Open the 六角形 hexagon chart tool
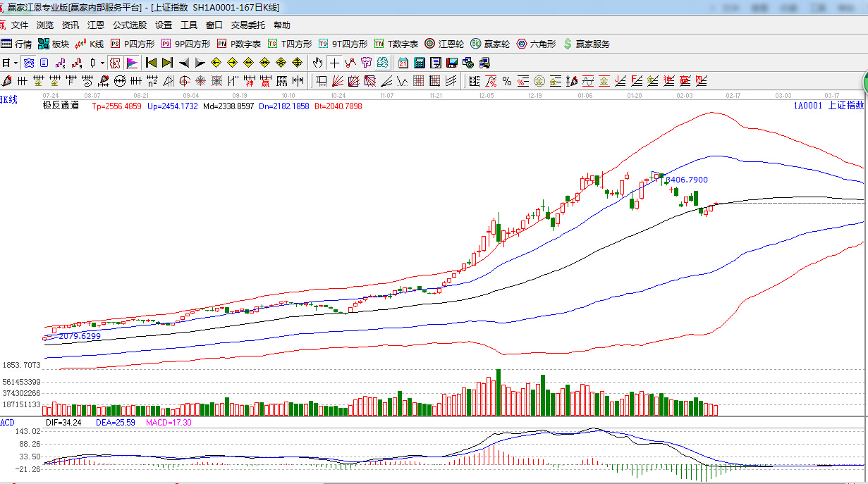 [x=536, y=44]
